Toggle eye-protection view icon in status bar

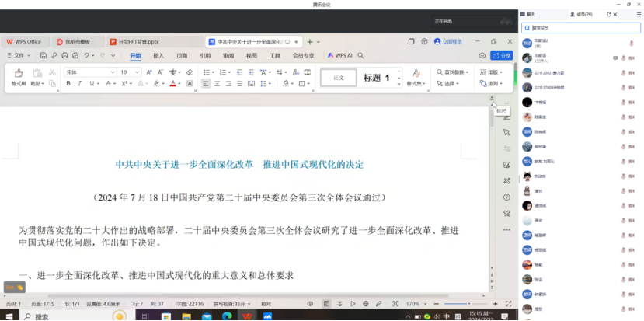[x=310, y=303]
